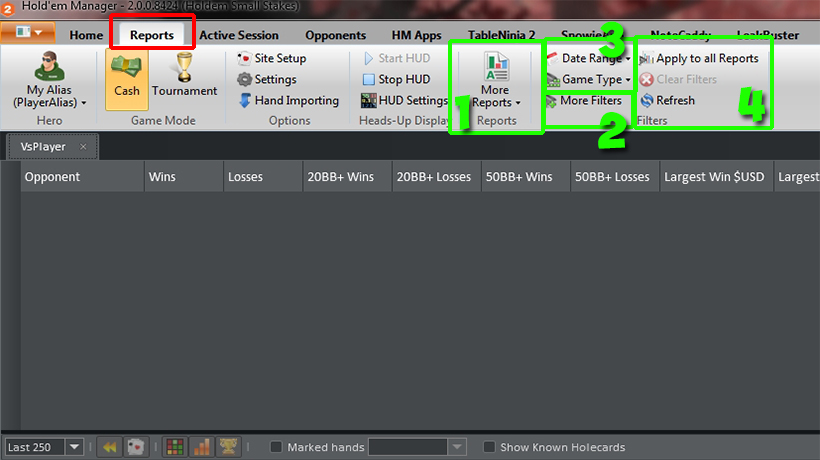Open the Opponents ribbon tab

tap(335, 35)
